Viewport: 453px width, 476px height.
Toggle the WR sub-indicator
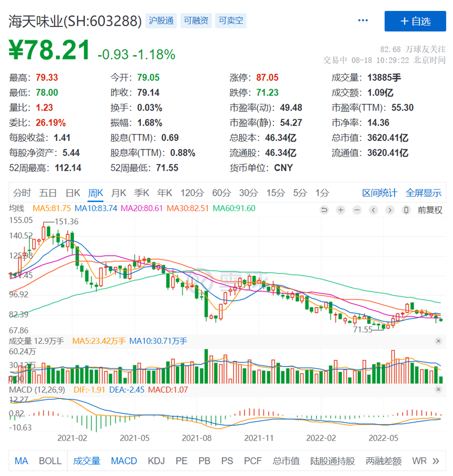click(419, 461)
